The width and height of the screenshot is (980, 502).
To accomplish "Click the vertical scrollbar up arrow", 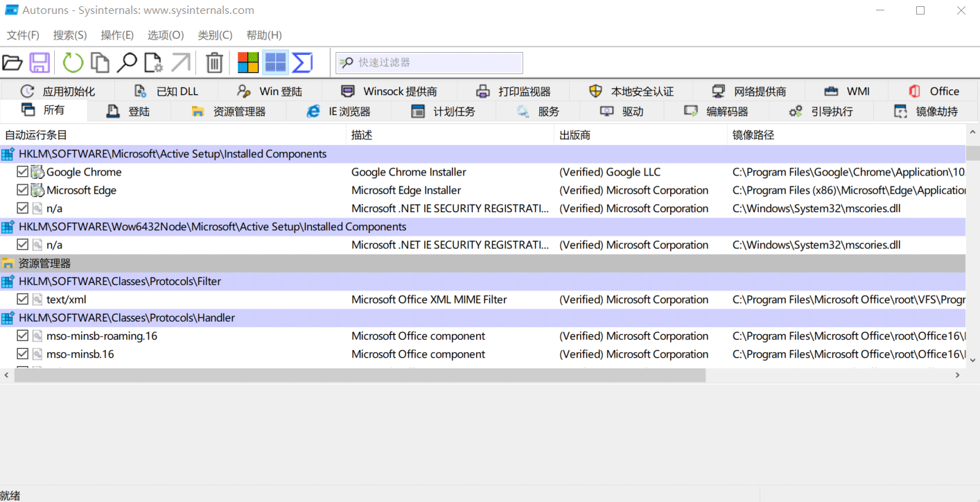I will click(973, 133).
